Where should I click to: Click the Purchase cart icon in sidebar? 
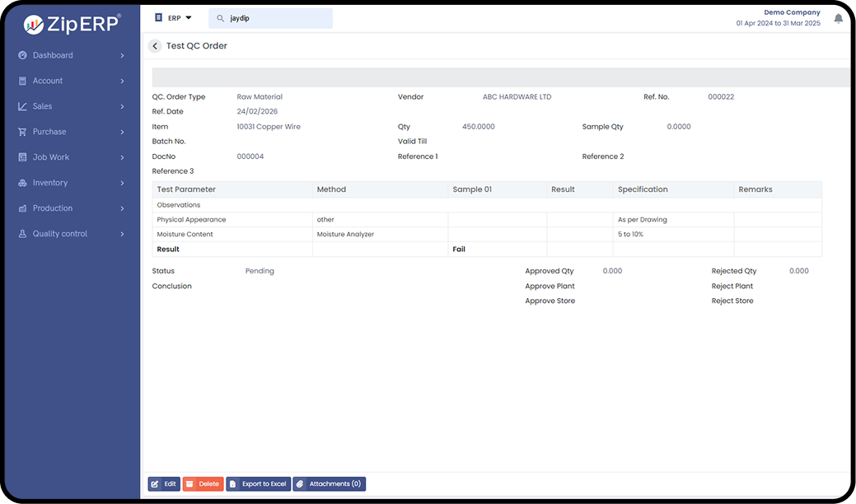pyautogui.click(x=23, y=132)
